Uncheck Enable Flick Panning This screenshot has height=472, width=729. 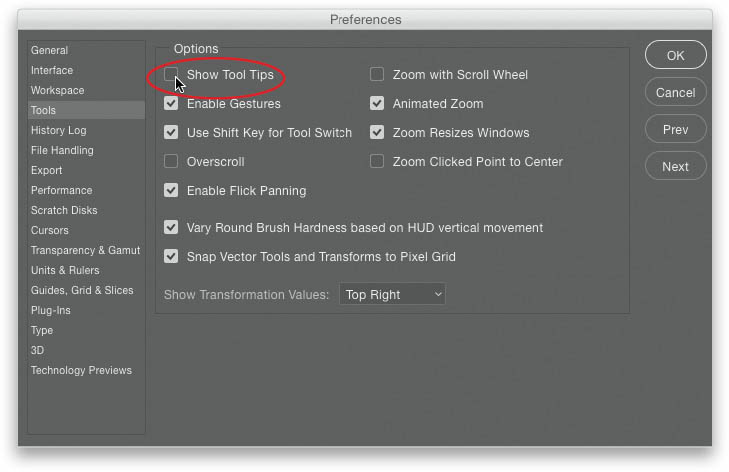(x=171, y=191)
